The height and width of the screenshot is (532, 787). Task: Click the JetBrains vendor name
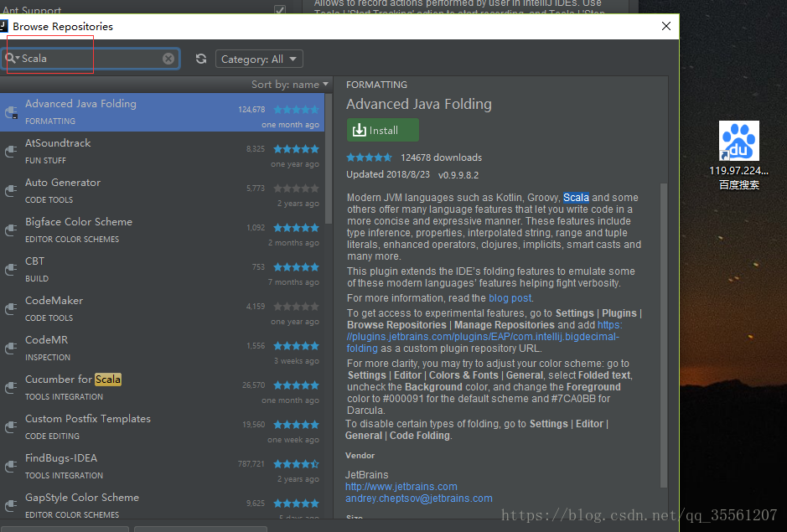(366, 475)
